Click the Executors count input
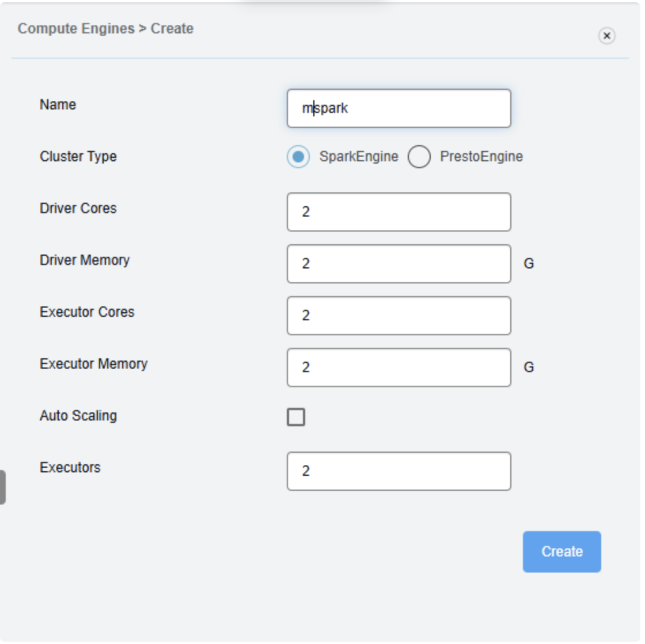 (399, 471)
